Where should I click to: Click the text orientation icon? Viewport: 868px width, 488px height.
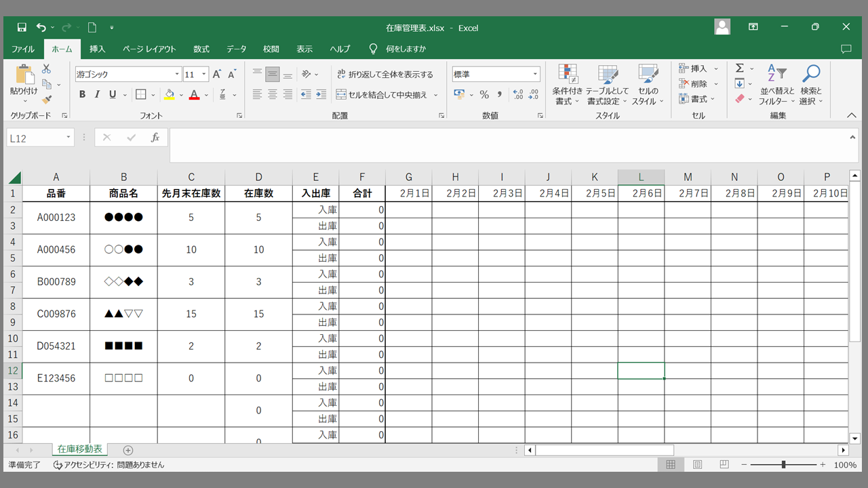307,75
